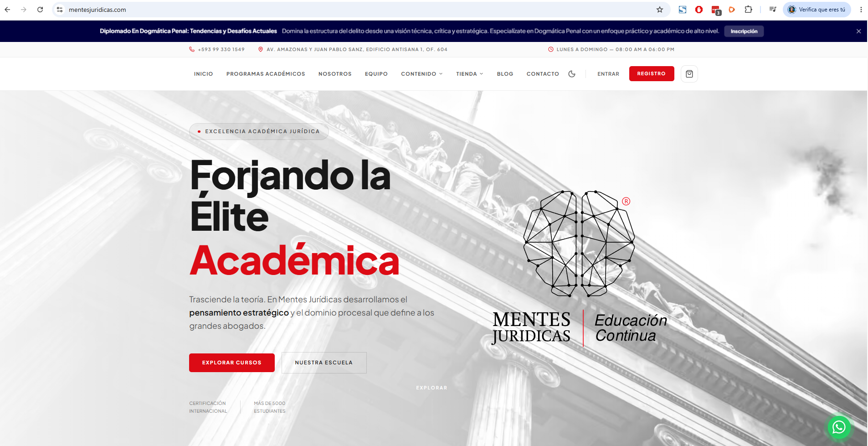Click the location pin icon
This screenshot has height=446, width=868.
(261, 49)
